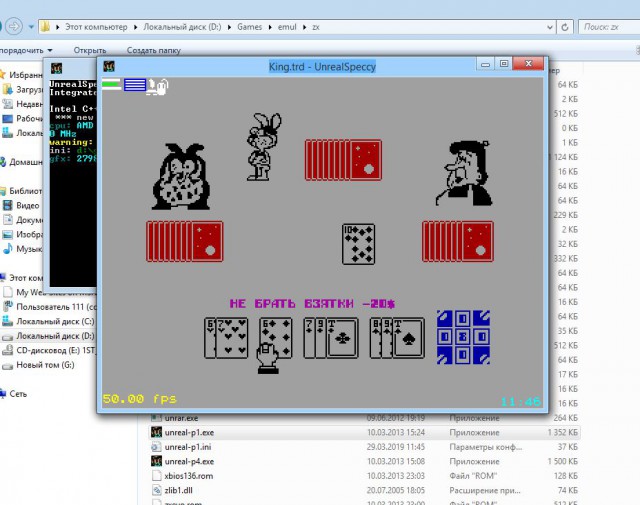Click the blue striped LED indicator
Viewport: 640px width, 505px height.
135,85
